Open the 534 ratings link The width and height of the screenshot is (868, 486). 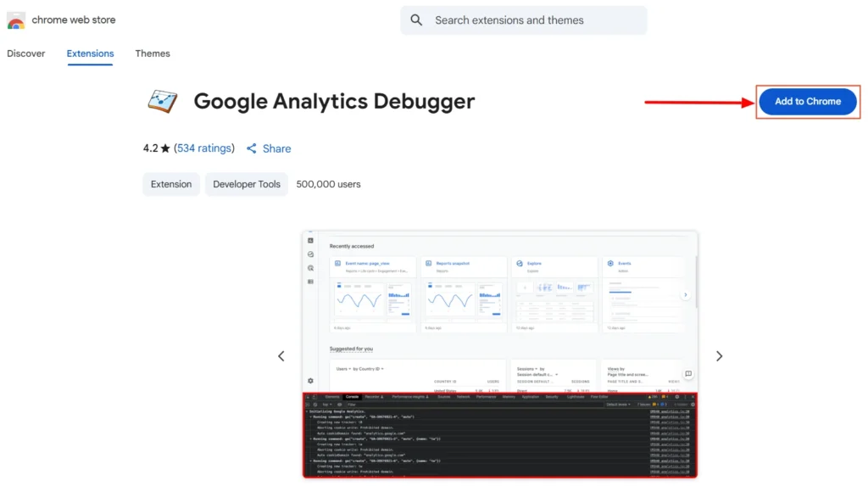tap(204, 148)
